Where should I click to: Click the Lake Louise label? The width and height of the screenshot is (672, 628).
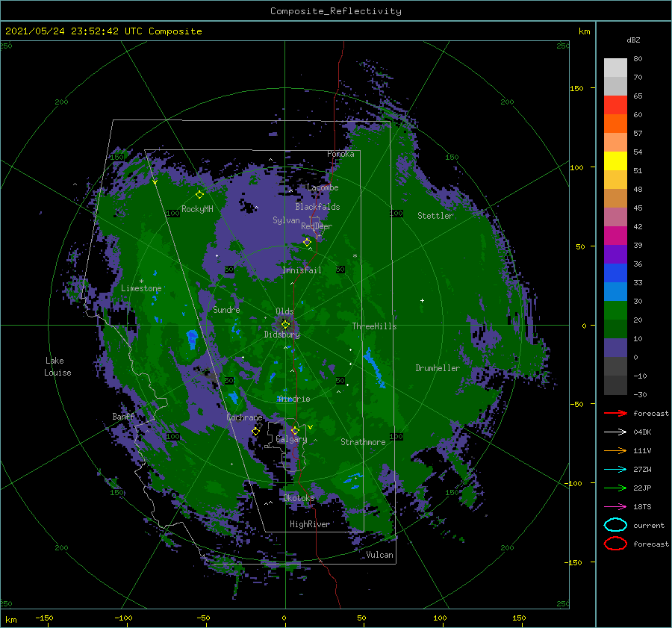57,367
